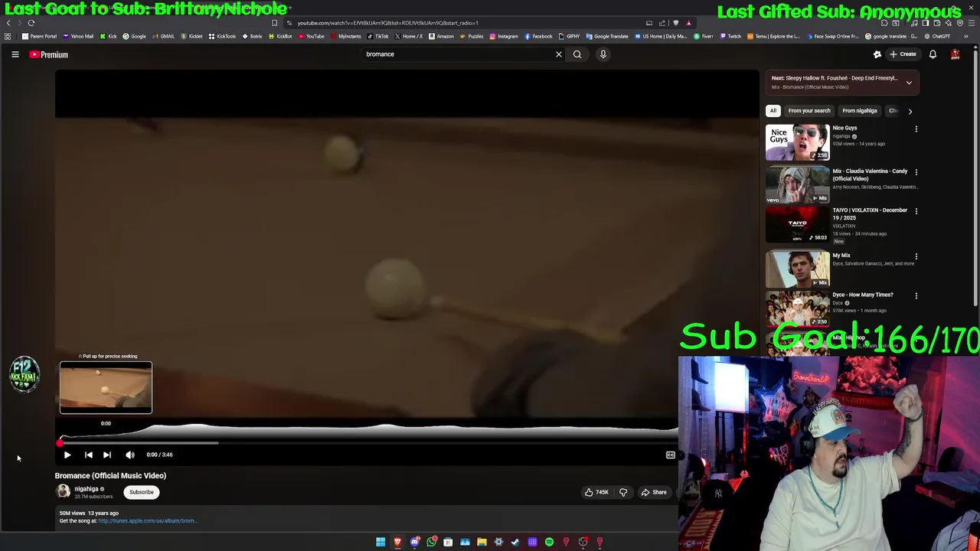Open WhatsApp from taskbar
This screenshot has height=551, width=980.
(x=431, y=542)
